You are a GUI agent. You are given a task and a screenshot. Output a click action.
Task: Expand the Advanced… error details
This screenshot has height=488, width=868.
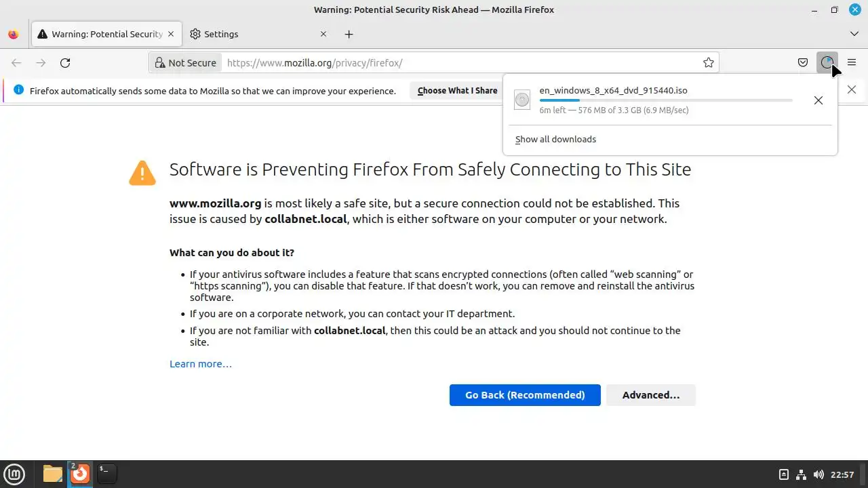[650, 395]
